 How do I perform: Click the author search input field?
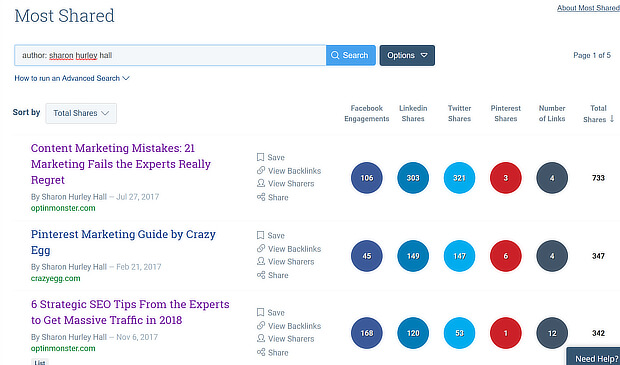[170, 55]
